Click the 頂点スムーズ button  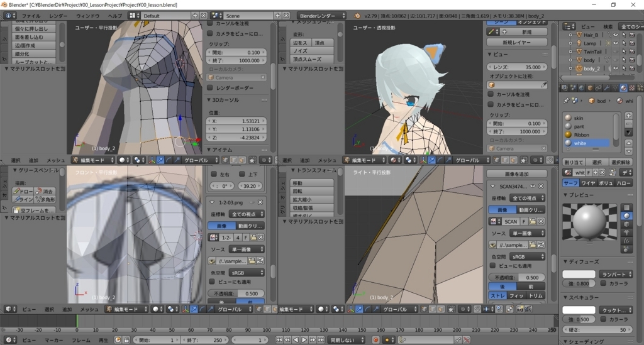pos(312,59)
